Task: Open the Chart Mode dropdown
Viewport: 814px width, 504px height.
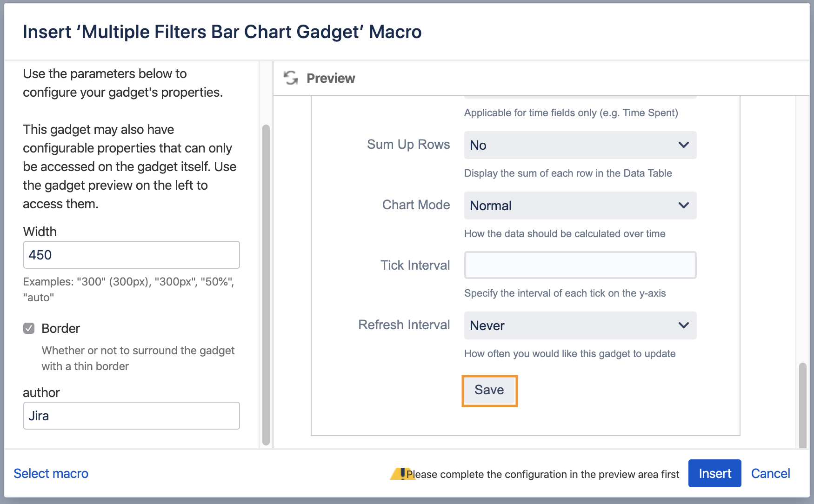Action: pos(580,206)
